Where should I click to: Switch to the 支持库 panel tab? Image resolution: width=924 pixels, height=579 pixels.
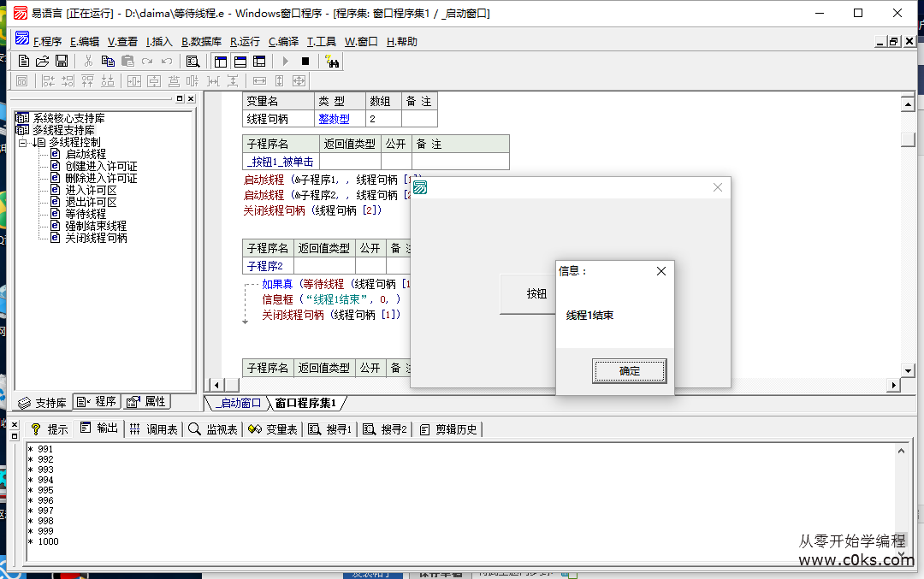[x=43, y=403]
